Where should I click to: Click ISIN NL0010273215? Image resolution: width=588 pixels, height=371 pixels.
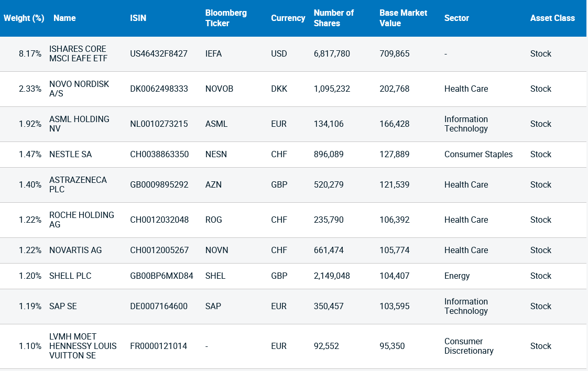tap(159, 124)
